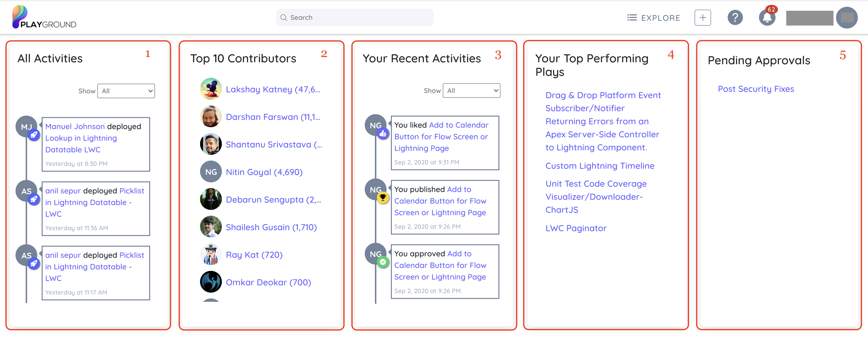
Task: Open Debarun Sengupta contributor link
Action: tap(274, 200)
